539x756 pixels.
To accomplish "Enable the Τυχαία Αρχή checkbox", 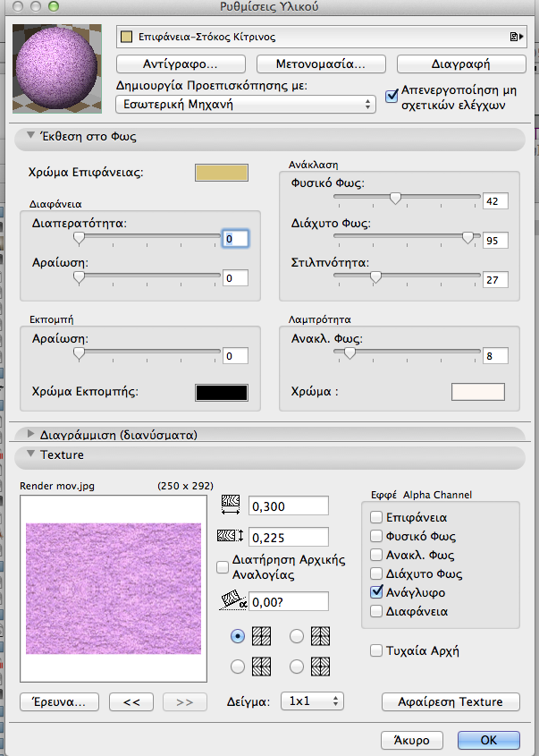I will point(377,651).
